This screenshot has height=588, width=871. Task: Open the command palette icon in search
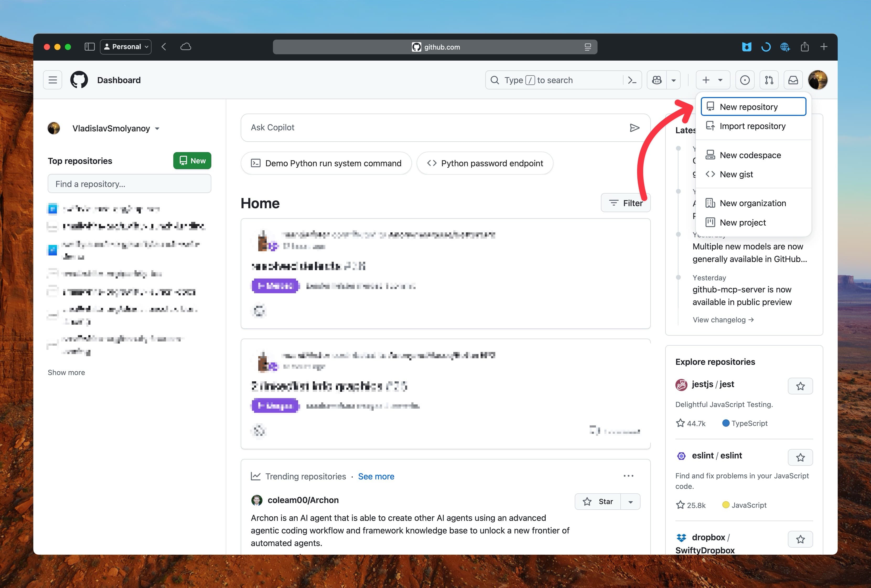[632, 80]
